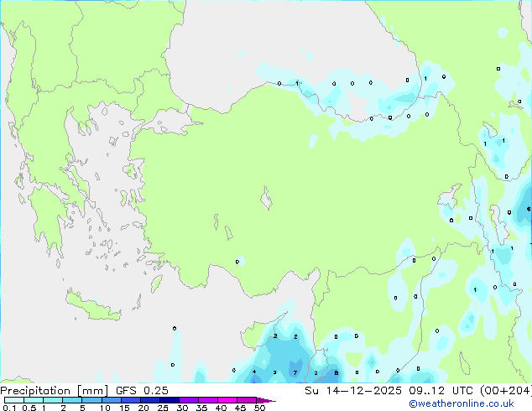Screen dimensions: 532x411
Task: Click the 25–30 mm dark navy swatch
Action: tap(169, 400)
